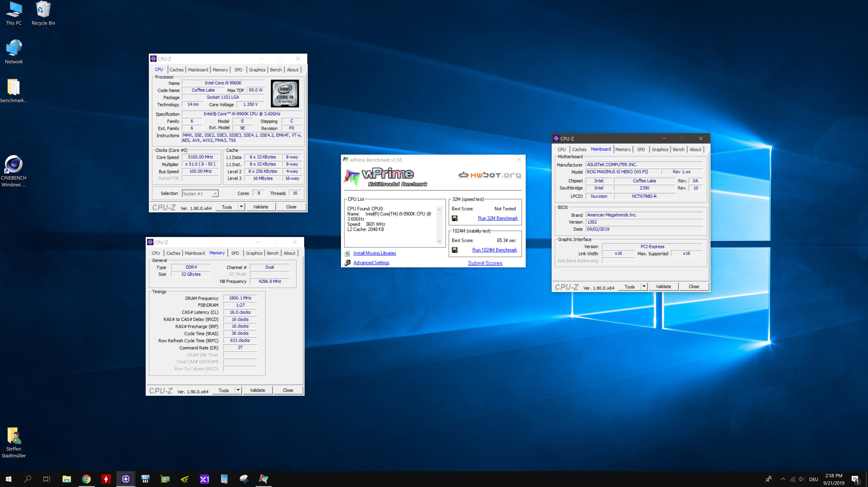Click the NB Frequency value 4296.9 MHz
This screenshot has height=487, width=868.
269,281
